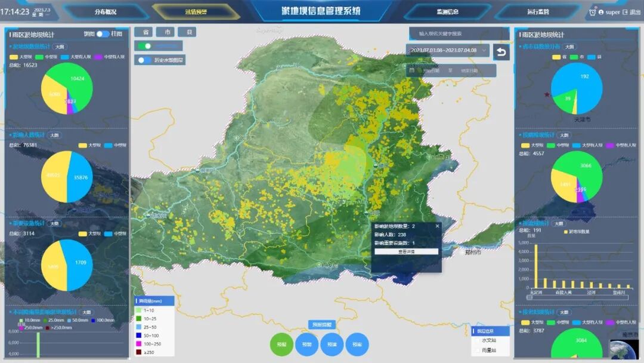Expand 大图 for rainfall-level bar chart
The height and width of the screenshot is (363, 644).
[86, 312]
